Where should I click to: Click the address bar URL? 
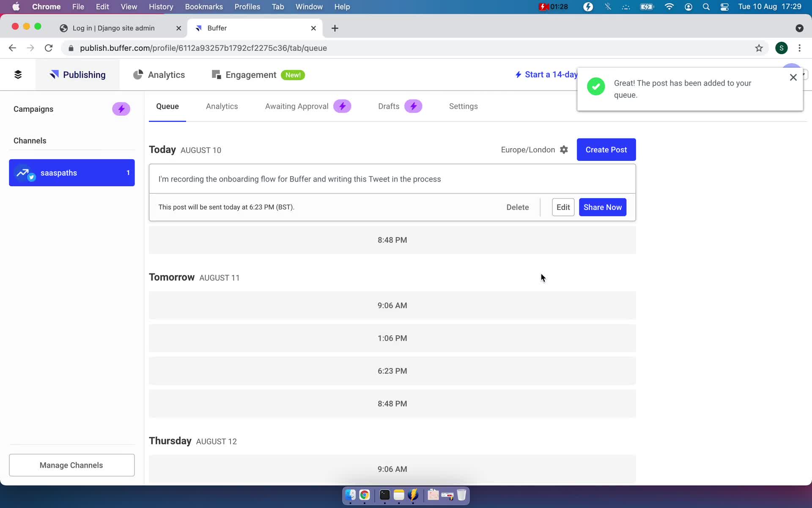[x=203, y=48]
